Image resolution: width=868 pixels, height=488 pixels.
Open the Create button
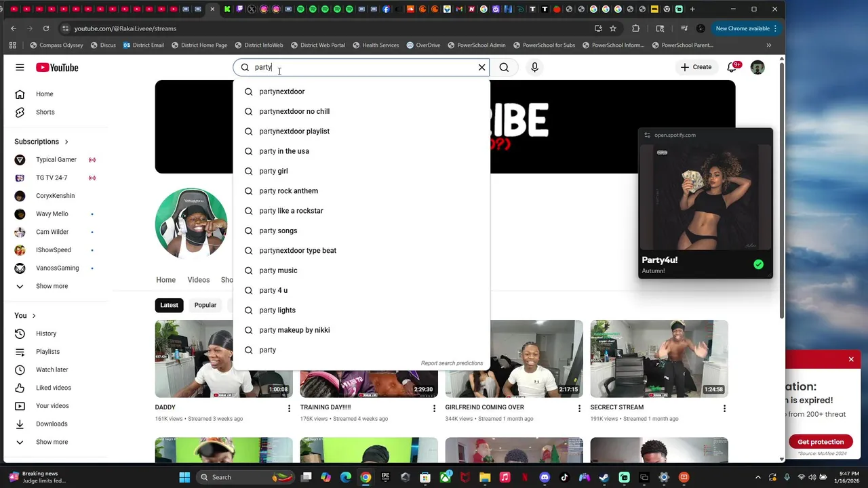click(x=696, y=67)
